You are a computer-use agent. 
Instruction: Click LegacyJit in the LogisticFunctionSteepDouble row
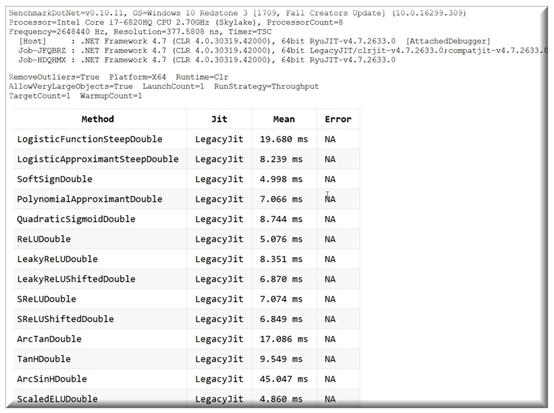(x=219, y=139)
